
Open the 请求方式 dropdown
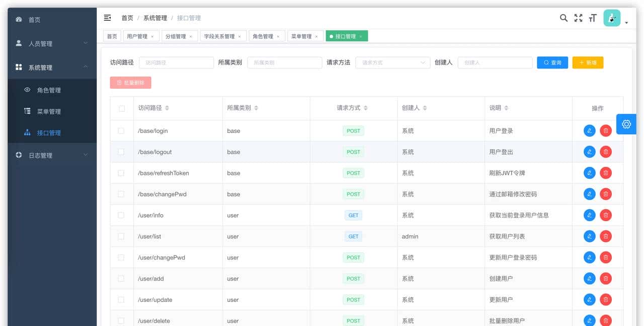point(392,62)
